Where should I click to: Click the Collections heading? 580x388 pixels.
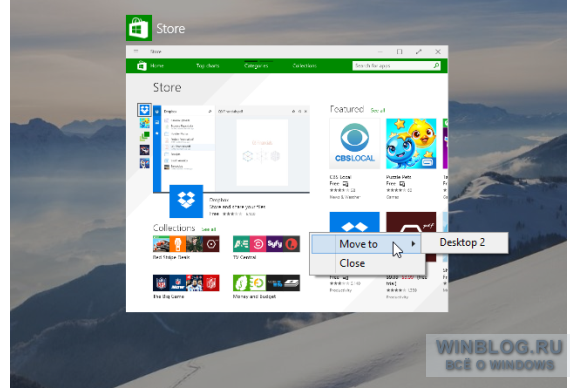[x=174, y=228]
